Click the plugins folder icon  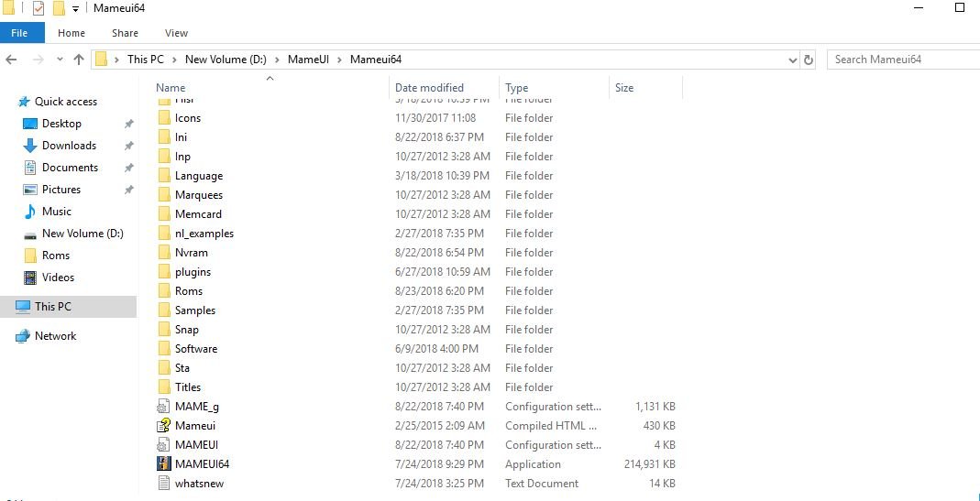pos(164,272)
